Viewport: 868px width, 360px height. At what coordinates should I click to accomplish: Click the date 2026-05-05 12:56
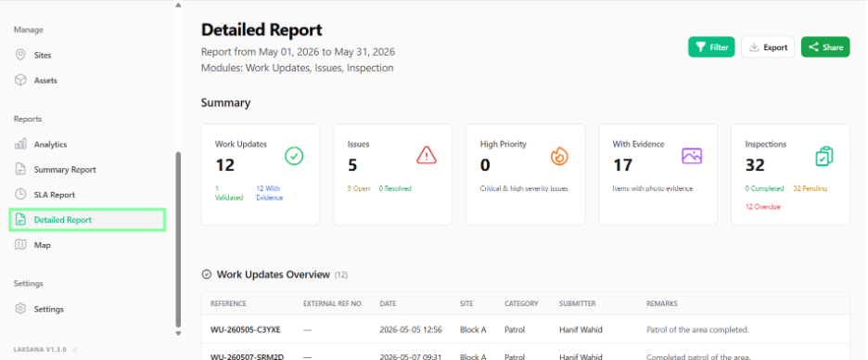pyautogui.click(x=411, y=329)
